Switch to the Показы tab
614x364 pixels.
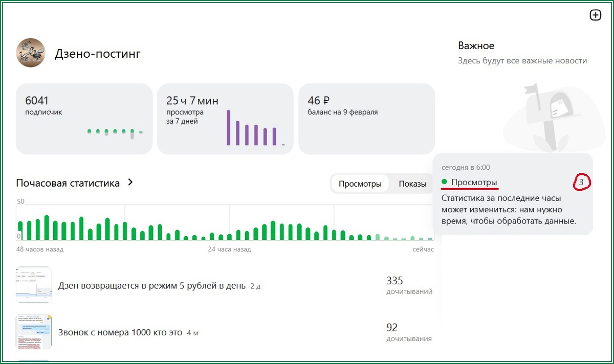(412, 184)
